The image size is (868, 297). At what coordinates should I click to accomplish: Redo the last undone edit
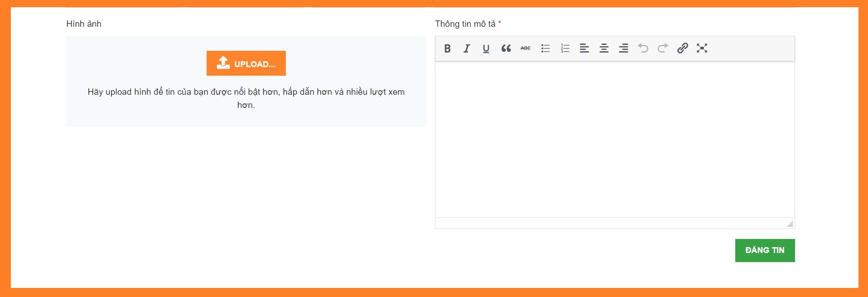[x=663, y=49]
